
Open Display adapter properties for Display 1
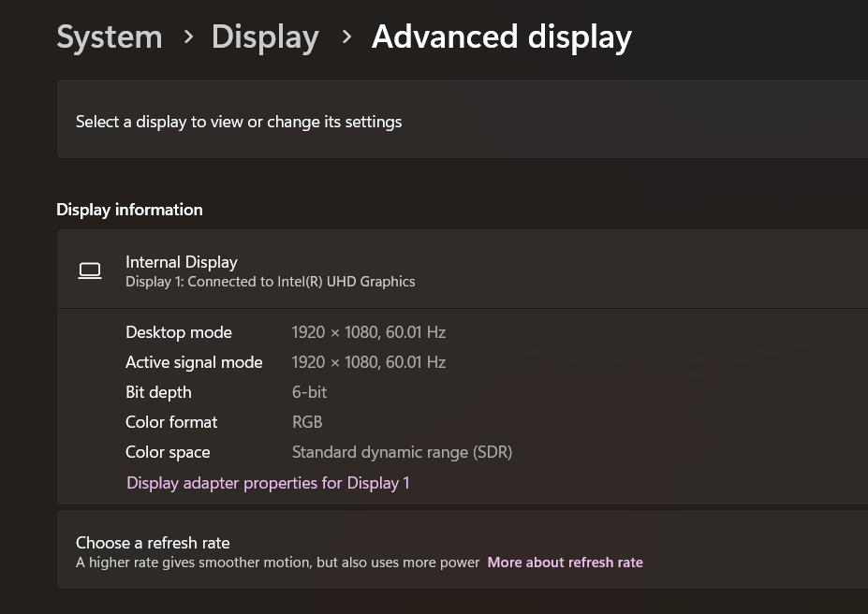click(268, 483)
